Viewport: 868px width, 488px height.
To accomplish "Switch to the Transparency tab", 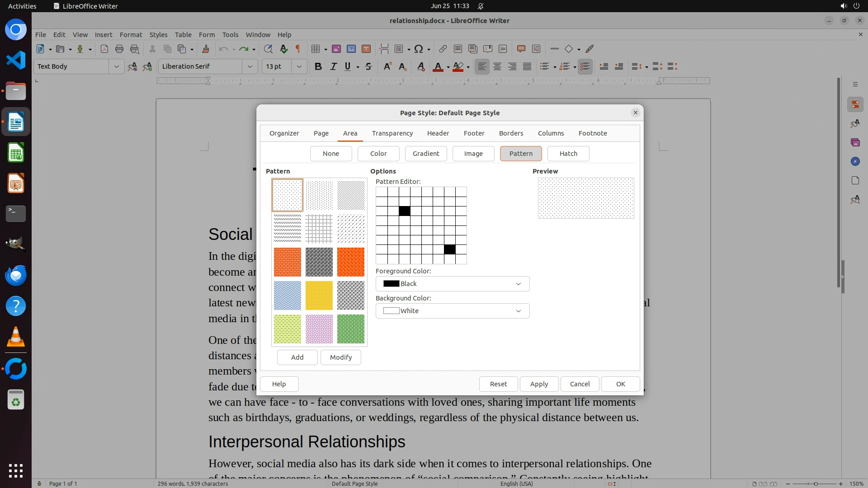I will click(x=392, y=133).
